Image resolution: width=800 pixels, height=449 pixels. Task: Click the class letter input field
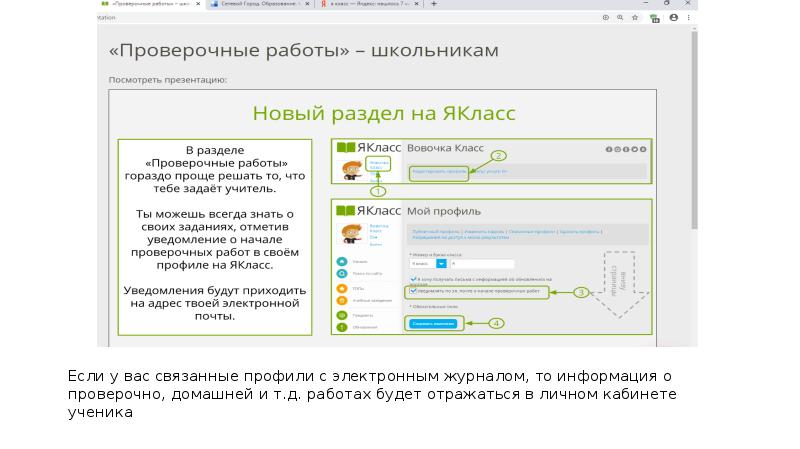tap(482, 264)
